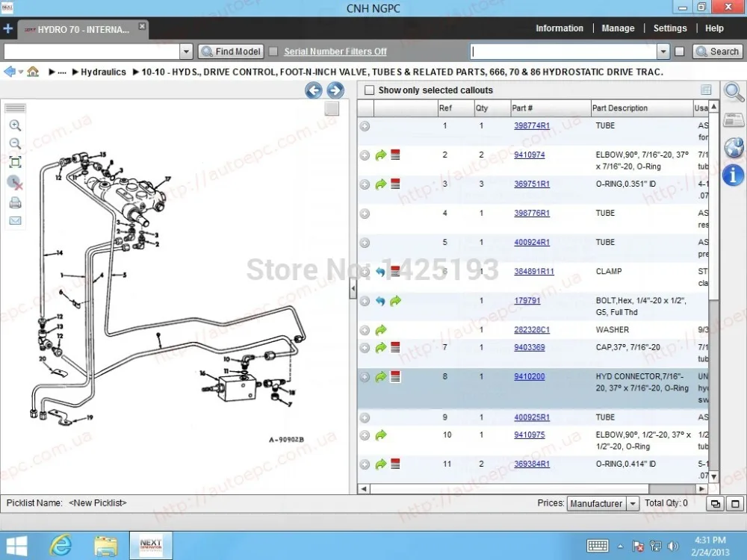Open notes icon for part 9403369
Viewport: 747px width, 560px height.
[395, 348]
